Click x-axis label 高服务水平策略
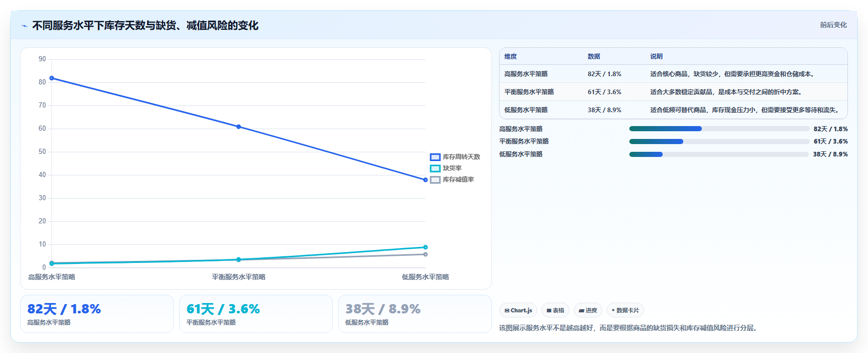 tap(51, 277)
